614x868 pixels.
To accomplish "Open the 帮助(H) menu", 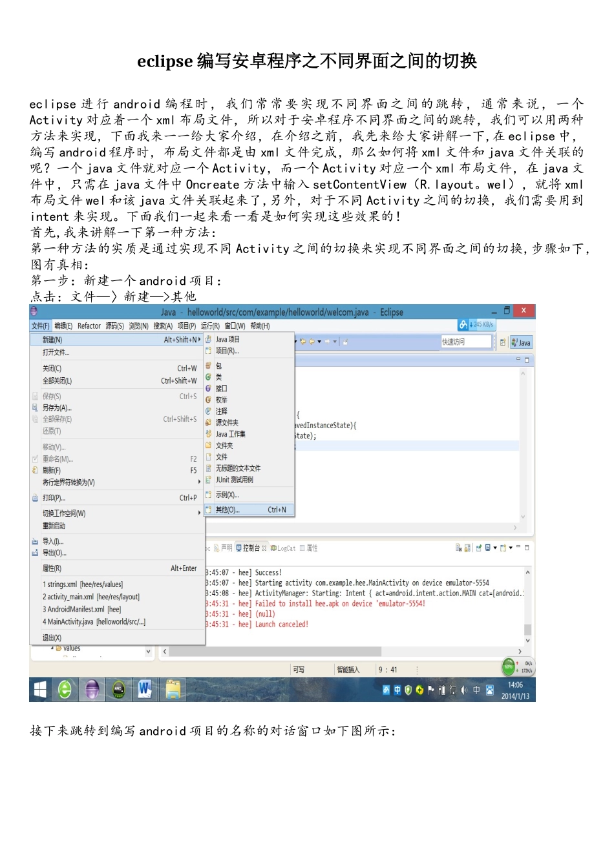I will pos(260,326).
